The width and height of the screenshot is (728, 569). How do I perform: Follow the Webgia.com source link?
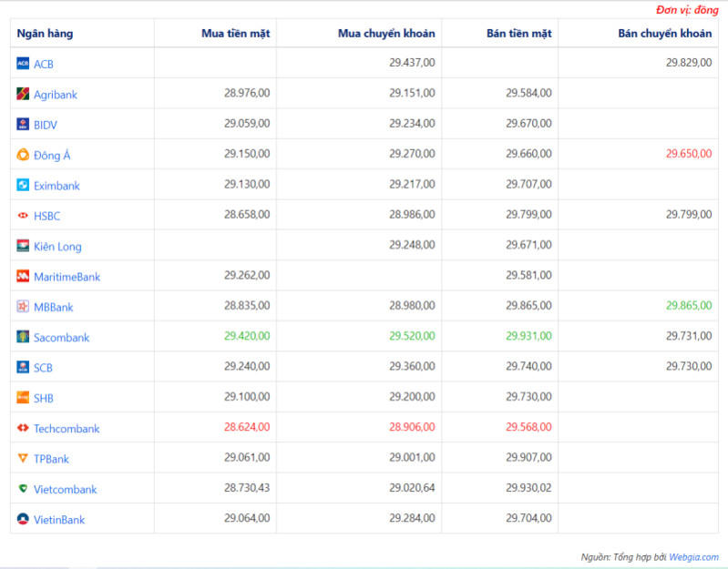point(695,556)
